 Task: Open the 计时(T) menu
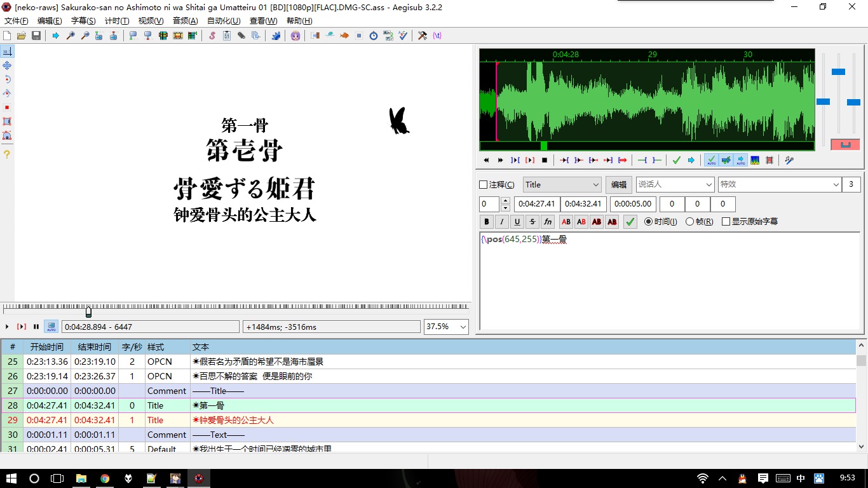click(117, 21)
